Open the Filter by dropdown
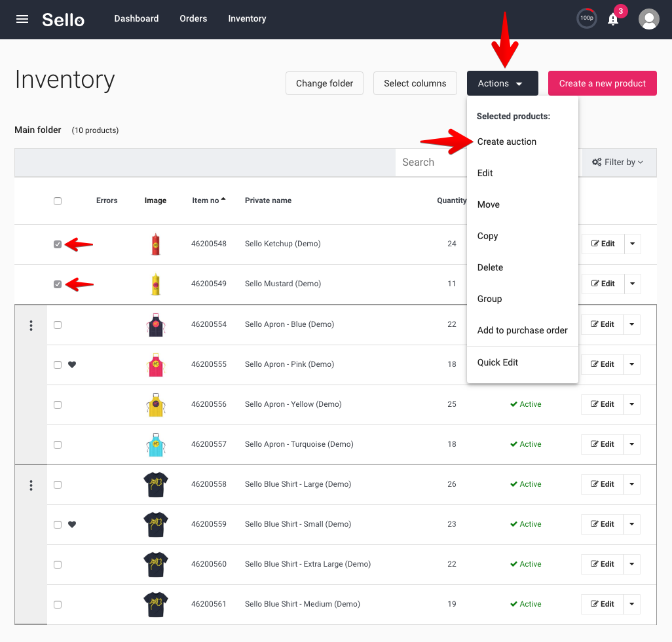The width and height of the screenshot is (672, 642). click(x=618, y=162)
